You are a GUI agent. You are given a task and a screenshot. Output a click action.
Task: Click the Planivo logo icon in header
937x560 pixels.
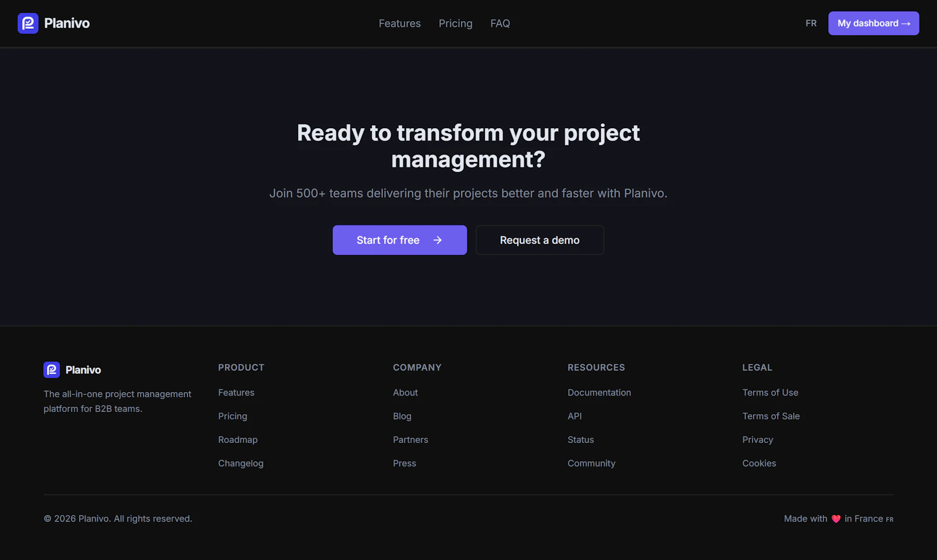click(x=28, y=23)
